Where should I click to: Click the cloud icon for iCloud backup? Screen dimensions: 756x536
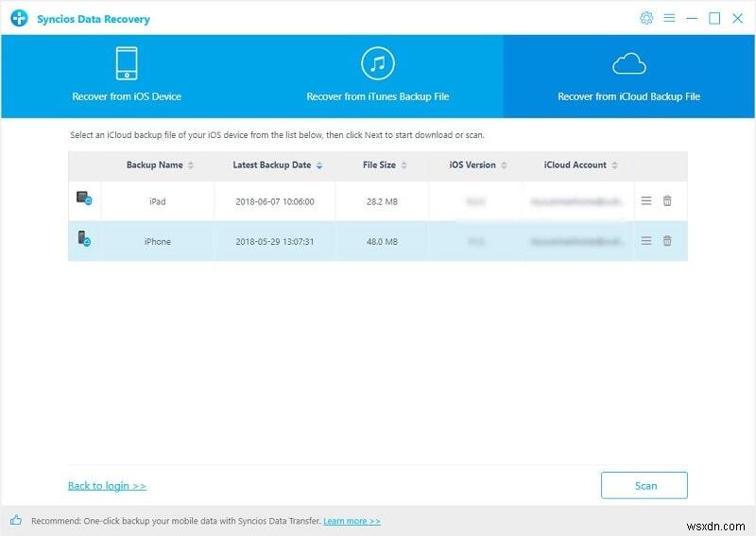point(628,64)
